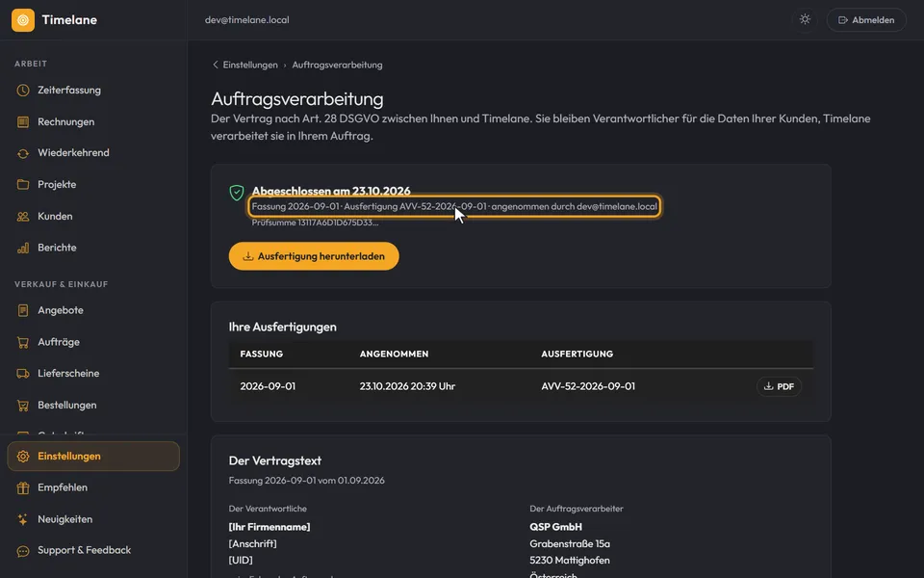Click Auftragsverarbeitung page title

(297, 98)
